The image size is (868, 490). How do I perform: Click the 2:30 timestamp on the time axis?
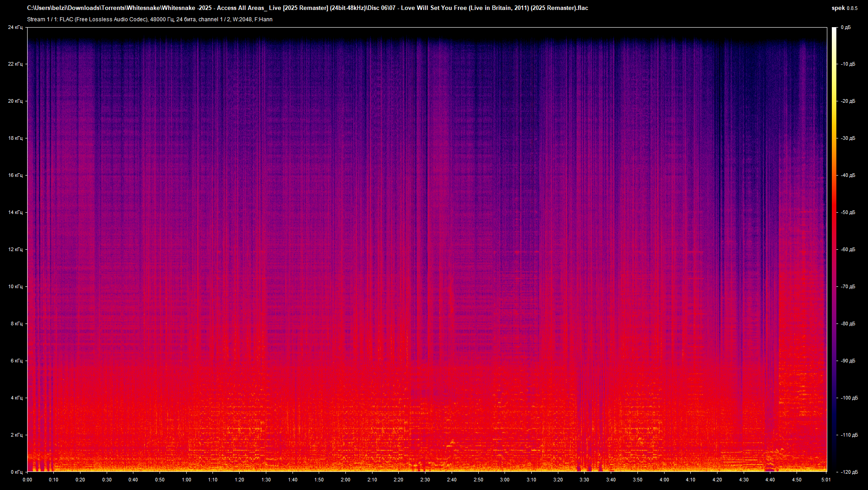tap(424, 479)
